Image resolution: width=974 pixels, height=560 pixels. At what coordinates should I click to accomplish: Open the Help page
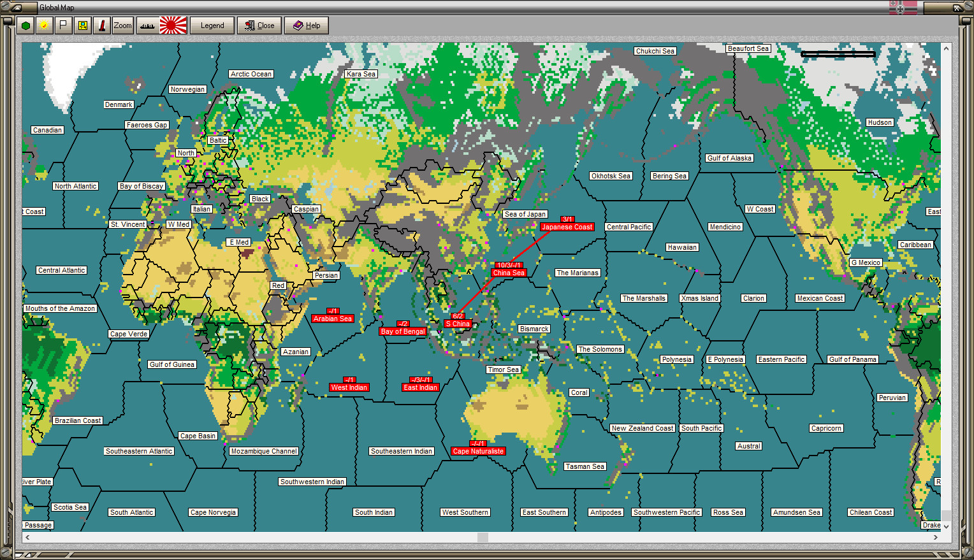pyautogui.click(x=307, y=25)
